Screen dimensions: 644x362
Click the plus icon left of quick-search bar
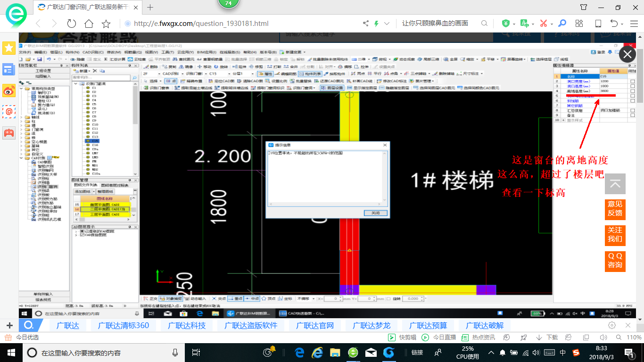pos(9,325)
